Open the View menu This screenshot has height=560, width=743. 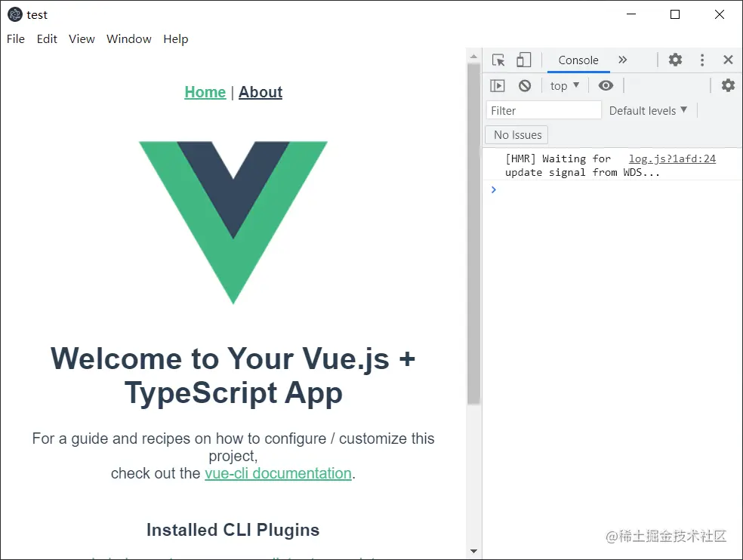click(82, 38)
